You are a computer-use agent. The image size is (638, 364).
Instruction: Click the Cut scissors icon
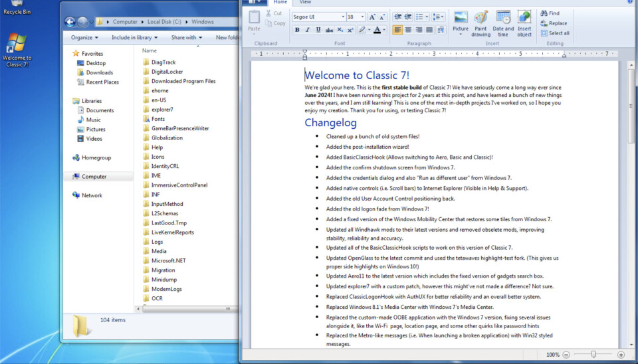coord(268,13)
